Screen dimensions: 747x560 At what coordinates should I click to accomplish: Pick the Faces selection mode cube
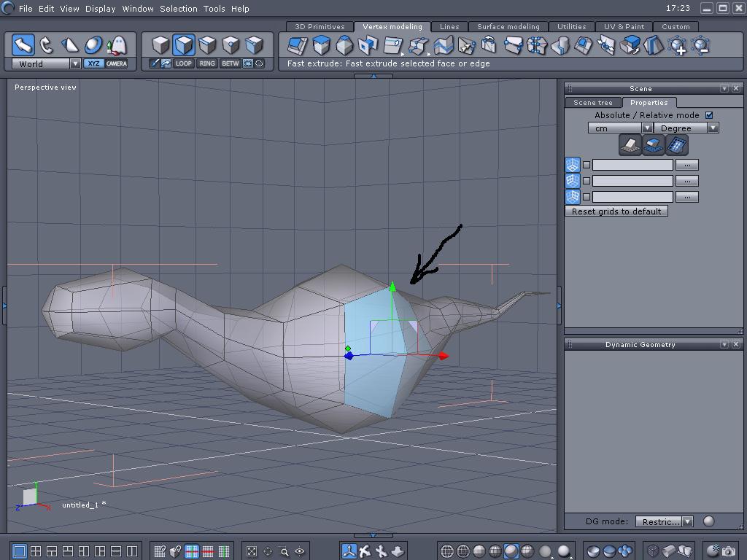(x=184, y=45)
